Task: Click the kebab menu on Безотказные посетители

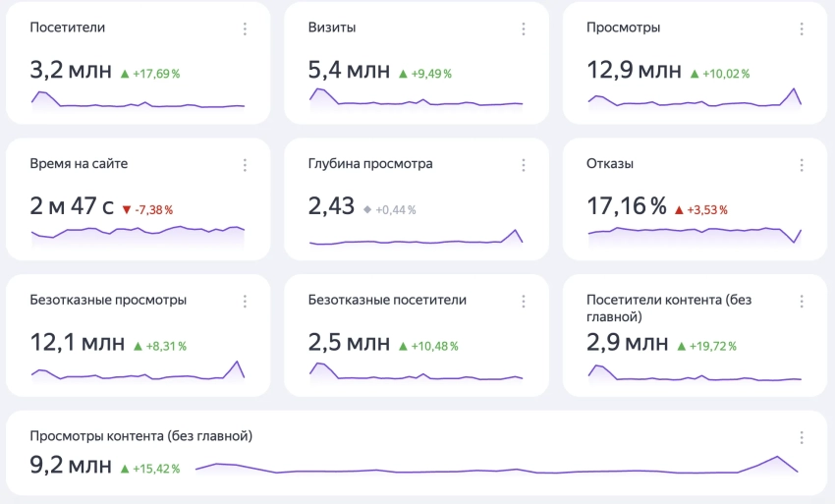Action: pyautogui.click(x=524, y=302)
